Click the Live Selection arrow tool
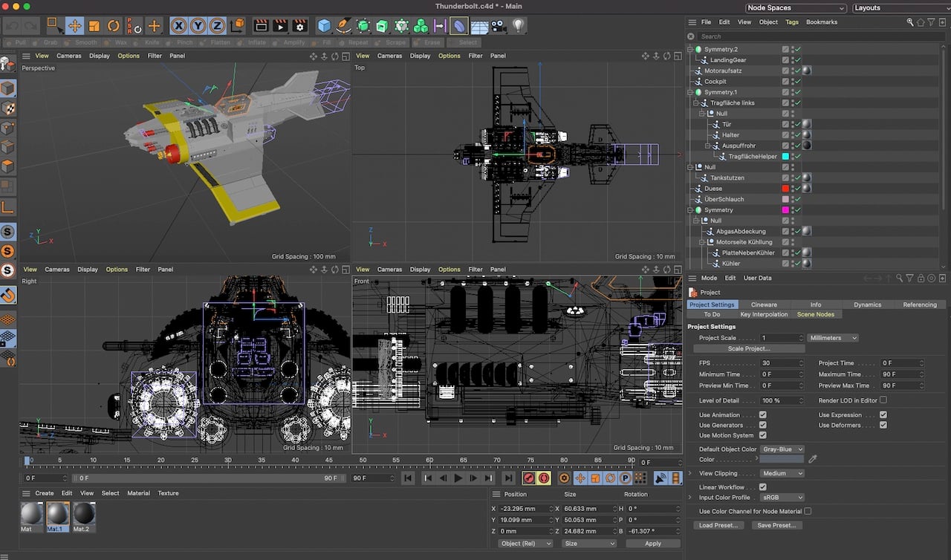Screen dimensions: 951x560 click(56, 26)
